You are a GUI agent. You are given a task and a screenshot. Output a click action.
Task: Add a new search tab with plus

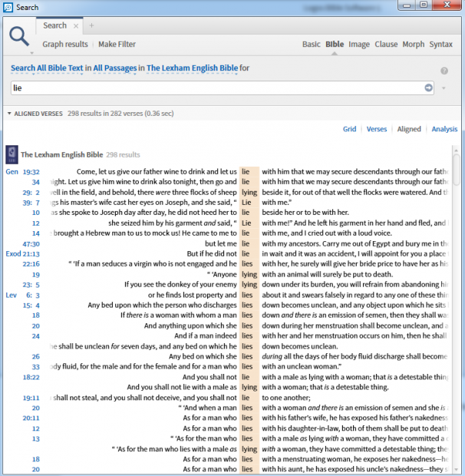click(91, 25)
